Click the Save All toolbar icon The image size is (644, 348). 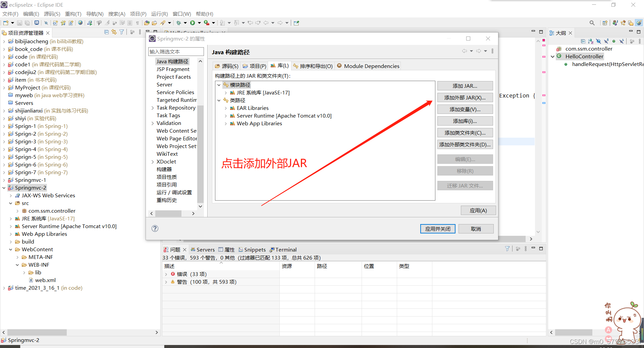[x=27, y=23]
